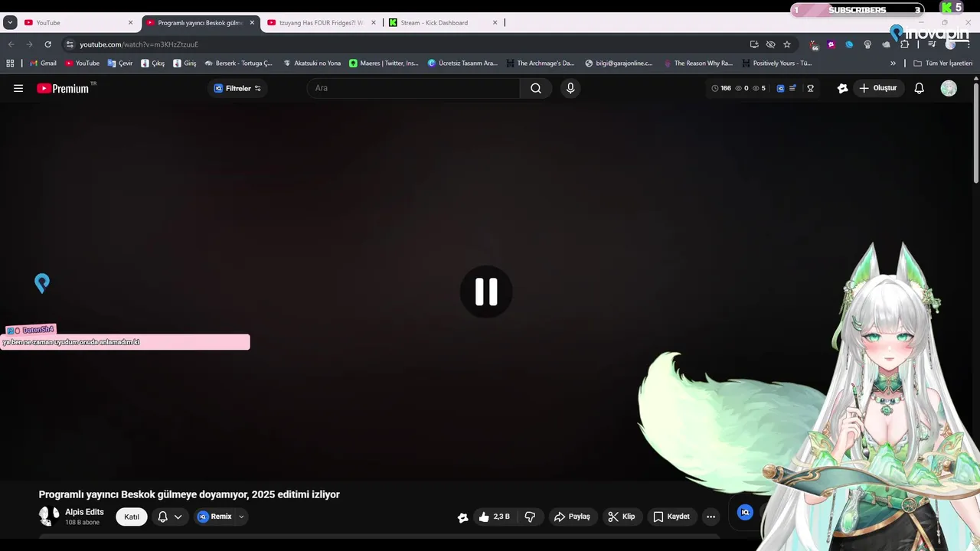The height and width of the screenshot is (551, 980).
Task: Pause the video with the center control
Action: [x=486, y=292]
